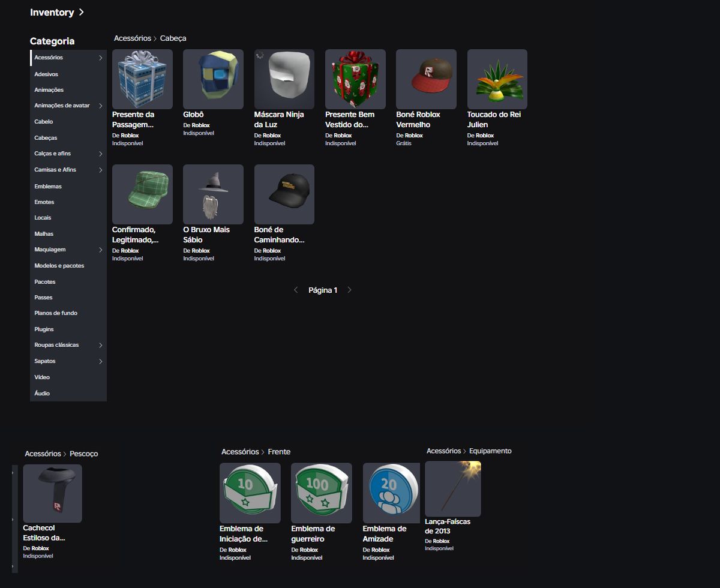Screen dimensions: 720x588
Task: Open the Emblema de guerreiro badge image
Action: (x=321, y=493)
